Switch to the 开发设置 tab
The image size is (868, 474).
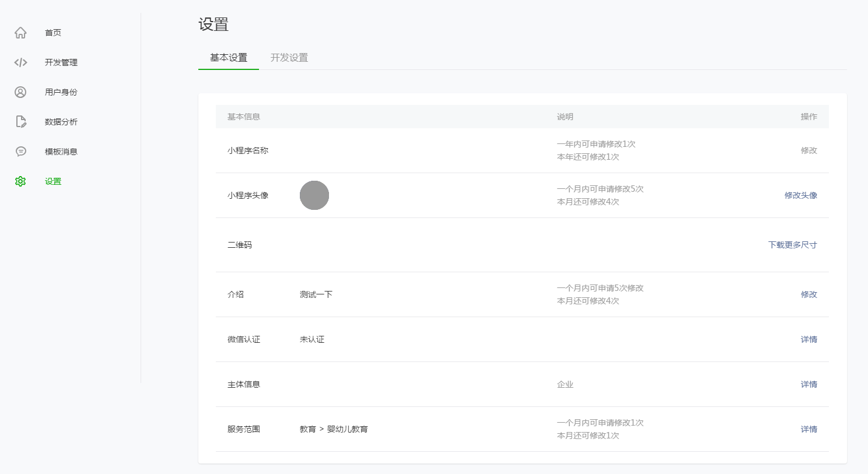[289, 58]
